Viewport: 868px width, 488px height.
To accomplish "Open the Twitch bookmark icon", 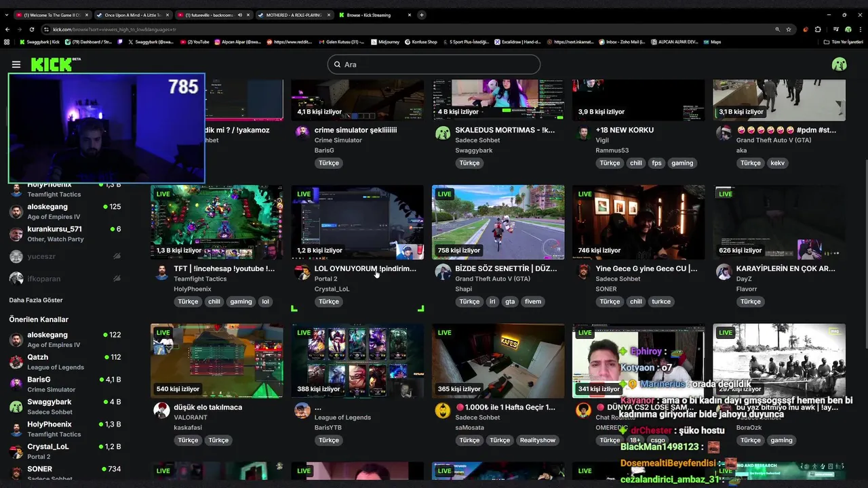I will click(x=120, y=42).
